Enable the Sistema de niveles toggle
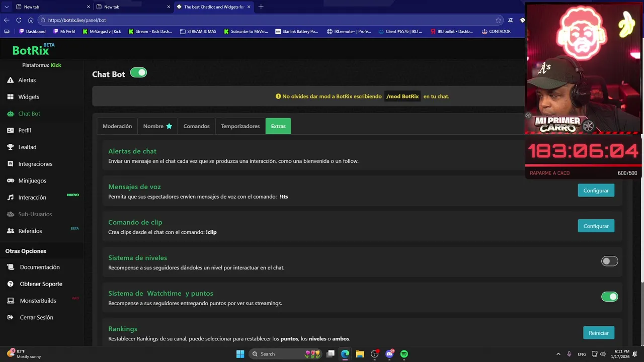Image resolution: width=644 pixels, height=362 pixels. tap(610, 261)
